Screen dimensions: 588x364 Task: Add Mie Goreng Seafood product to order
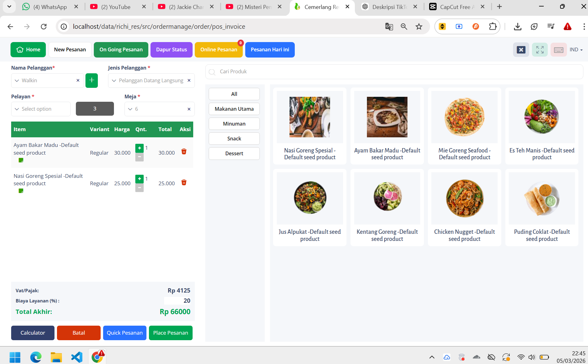464,126
